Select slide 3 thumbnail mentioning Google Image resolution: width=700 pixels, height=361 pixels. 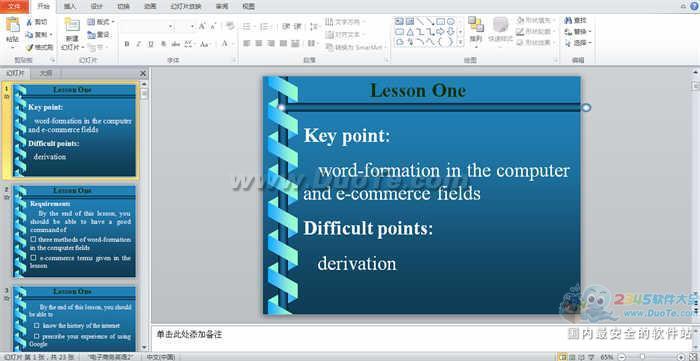(x=74, y=319)
